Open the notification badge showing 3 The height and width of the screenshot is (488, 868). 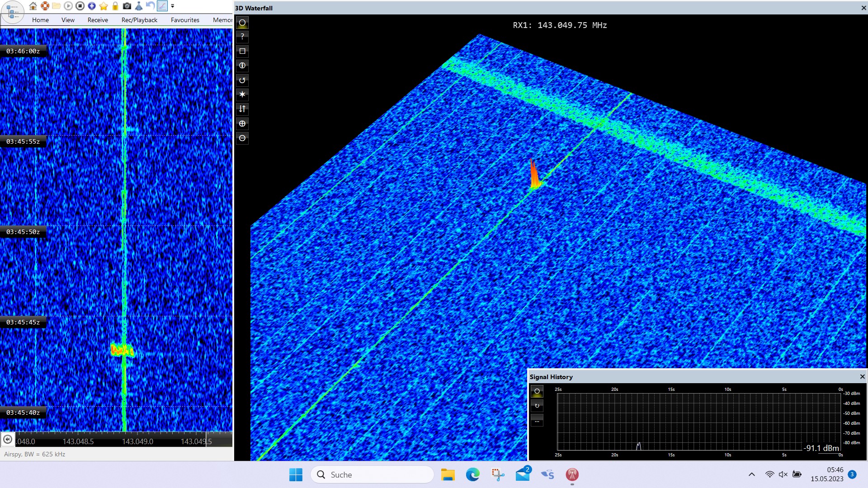click(x=852, y=474)
